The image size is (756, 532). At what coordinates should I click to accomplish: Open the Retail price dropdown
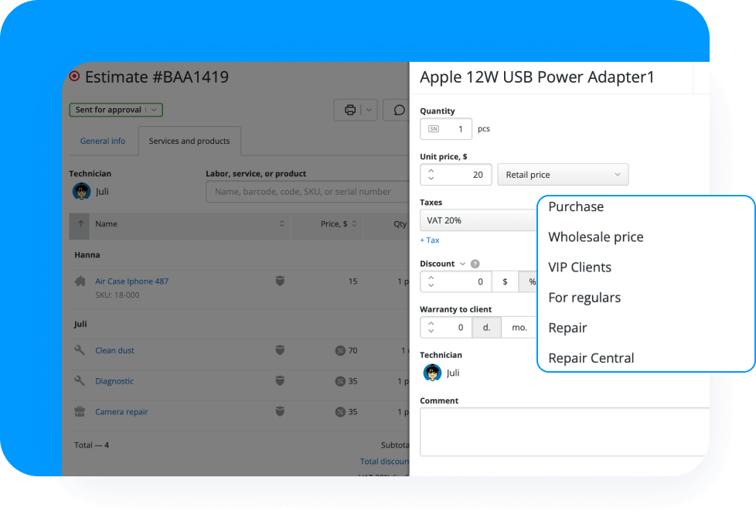coord(563,175)
